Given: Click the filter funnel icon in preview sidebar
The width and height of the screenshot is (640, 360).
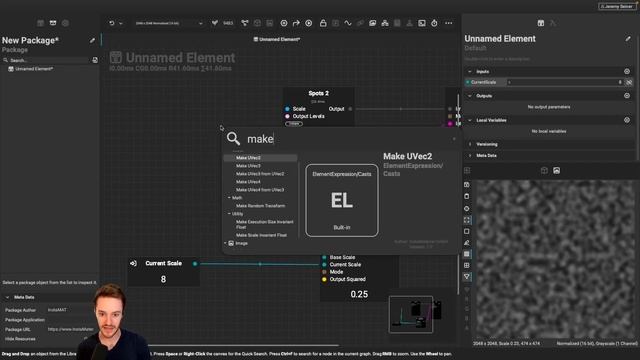Looking at the screenshot, I should click(467, 277).
